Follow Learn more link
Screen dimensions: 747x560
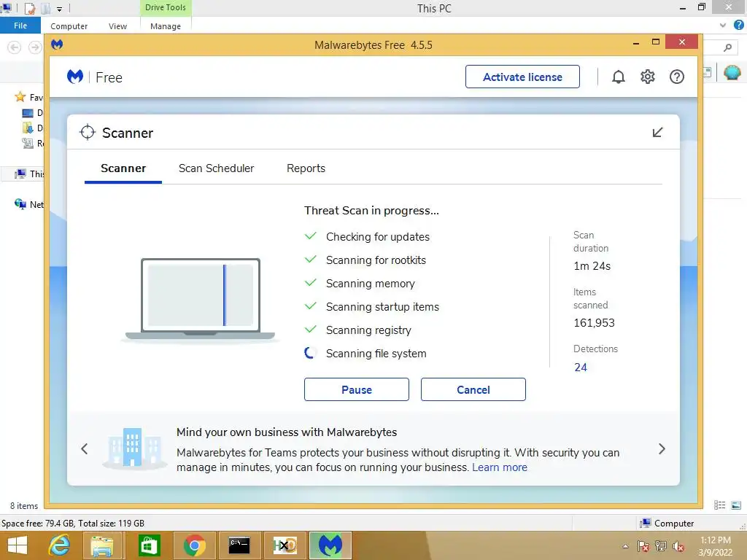click(500, 467)
